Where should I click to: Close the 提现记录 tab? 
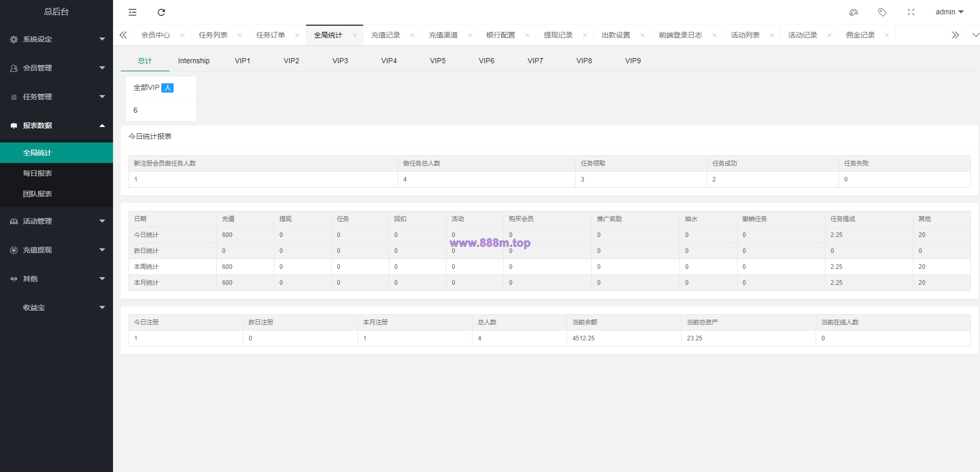(585, 35)
